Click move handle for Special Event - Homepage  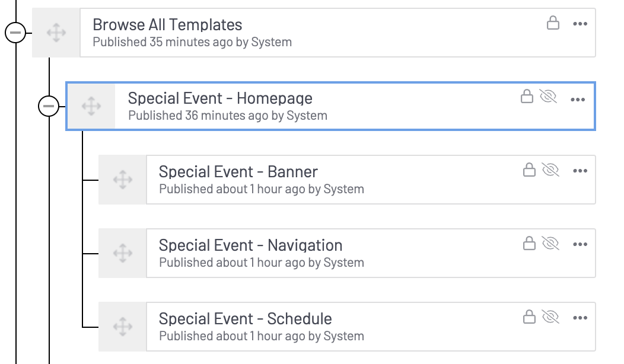[x=91, y=107]
